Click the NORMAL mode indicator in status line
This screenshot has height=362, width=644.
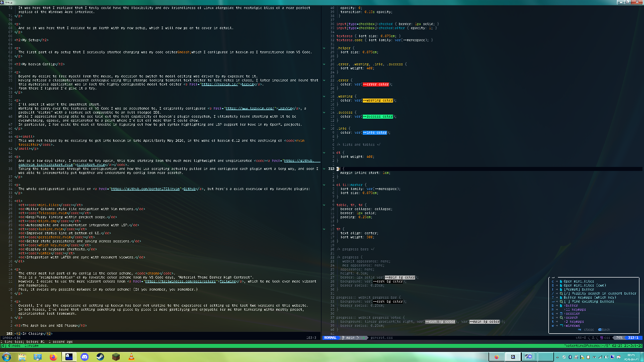click(x=331, y=337)
